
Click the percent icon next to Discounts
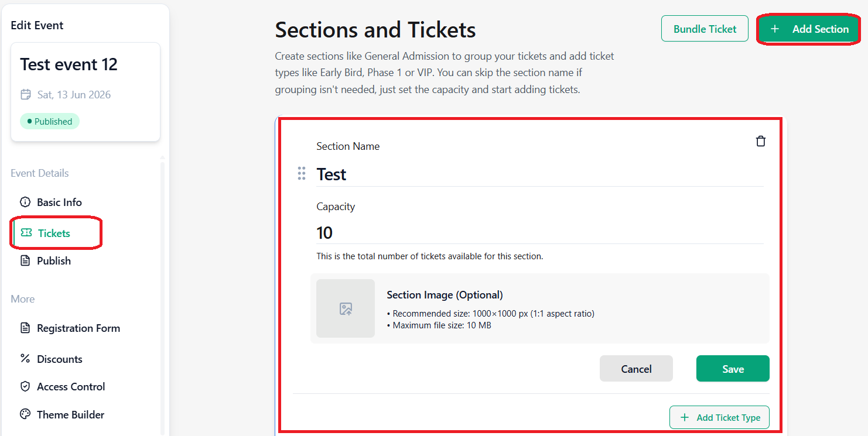tap(25, 359)
